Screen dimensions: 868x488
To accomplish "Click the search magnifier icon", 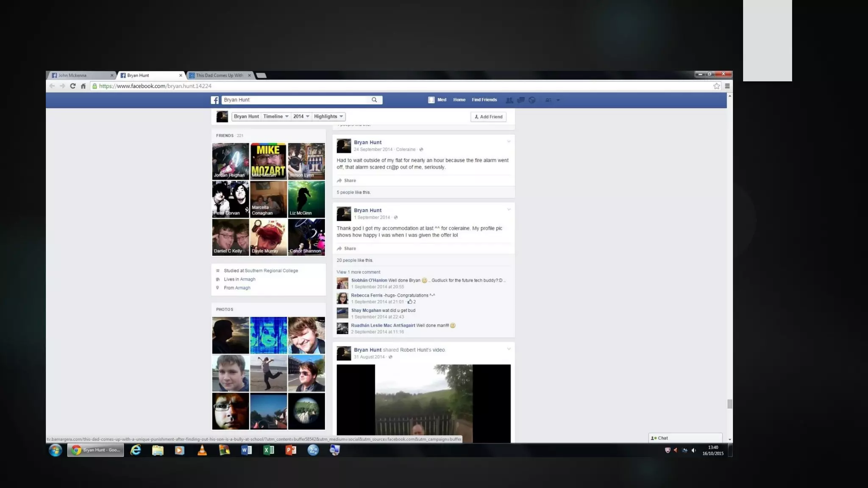I will pyautogui.click(x=374, y=100).
